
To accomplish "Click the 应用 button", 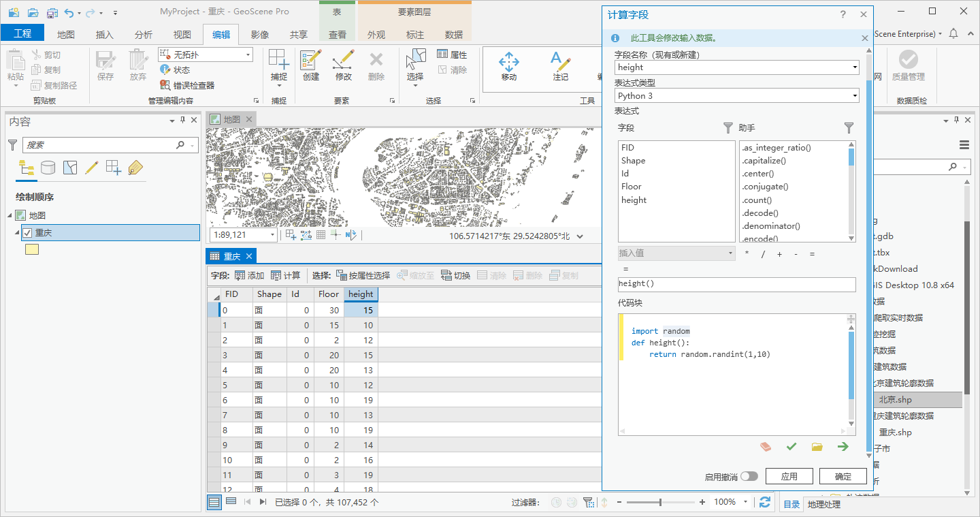I will pos(789,476).
